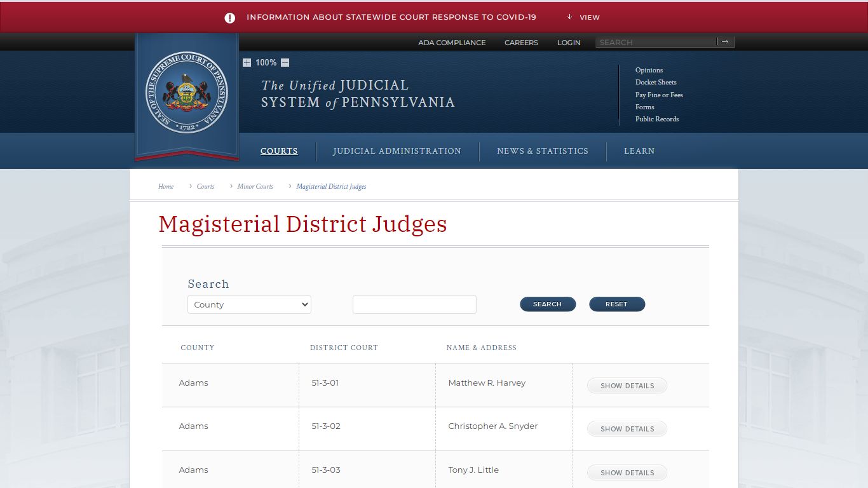Screen dimensions: 868x488
Task: Click the Supreme Court of Pennsylvania seal
Action: click(187, 93)
